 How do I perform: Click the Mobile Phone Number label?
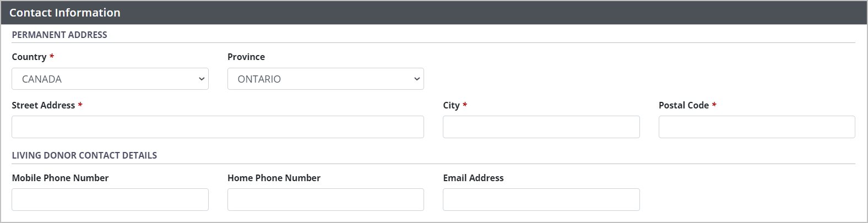coord(60,178)
